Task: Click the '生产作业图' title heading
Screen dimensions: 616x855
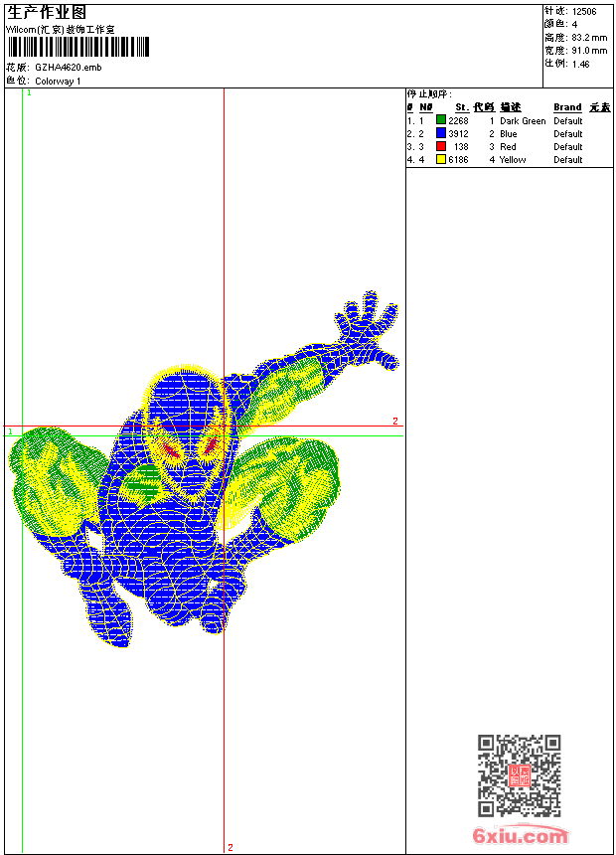Action: tap(47, 13)
